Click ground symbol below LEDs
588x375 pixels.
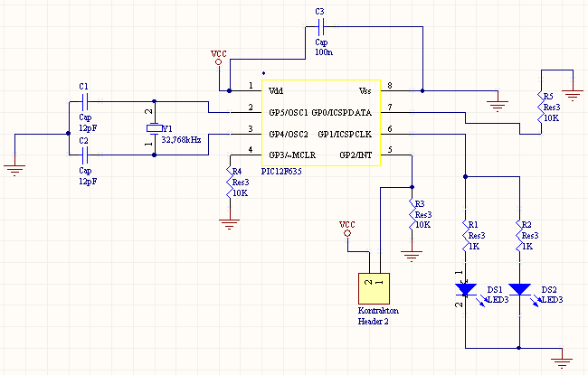pyautogui.click(x=562, y=362)
